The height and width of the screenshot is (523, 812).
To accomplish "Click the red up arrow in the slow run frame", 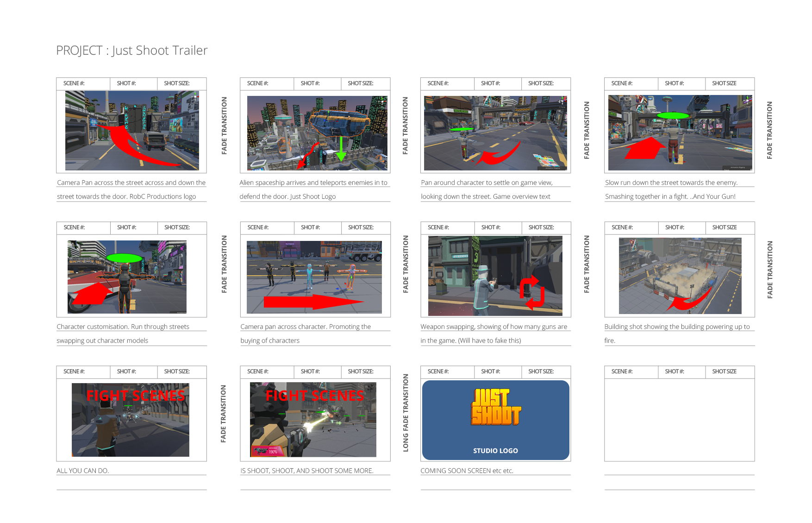I will (645, 148).
